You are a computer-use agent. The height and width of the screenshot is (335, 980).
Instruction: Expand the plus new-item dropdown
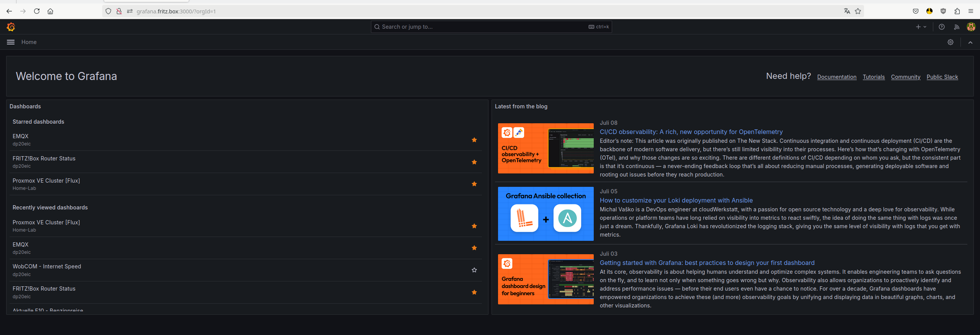pos(921,27)
